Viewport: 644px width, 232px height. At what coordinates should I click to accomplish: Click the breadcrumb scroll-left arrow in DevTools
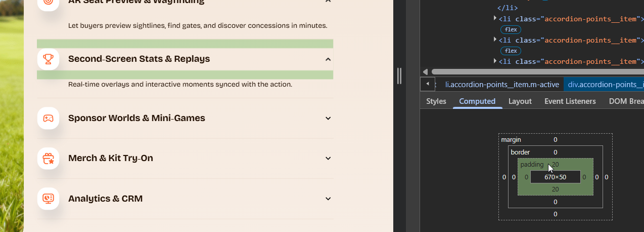tap(428, 84)
